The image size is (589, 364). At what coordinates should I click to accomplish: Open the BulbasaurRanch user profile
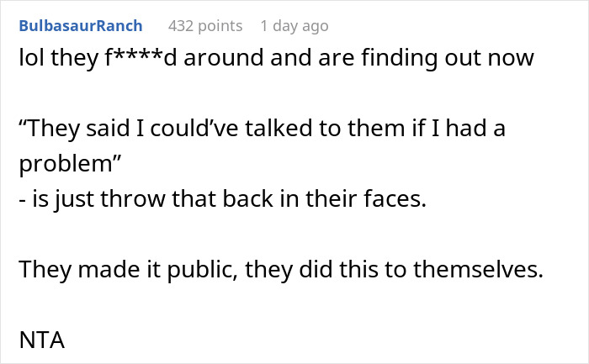point(81,26)
